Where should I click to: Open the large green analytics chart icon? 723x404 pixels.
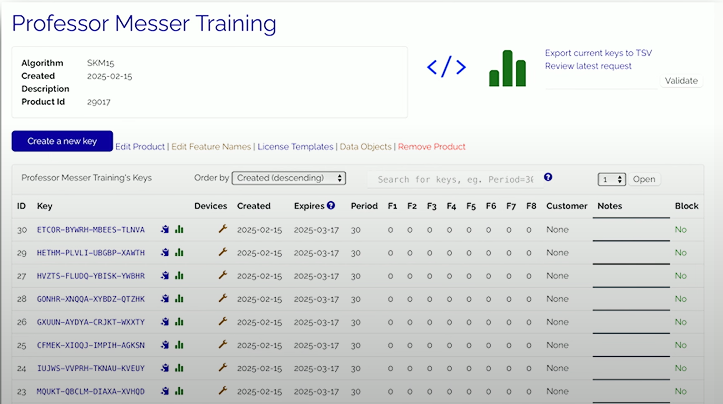507,68
